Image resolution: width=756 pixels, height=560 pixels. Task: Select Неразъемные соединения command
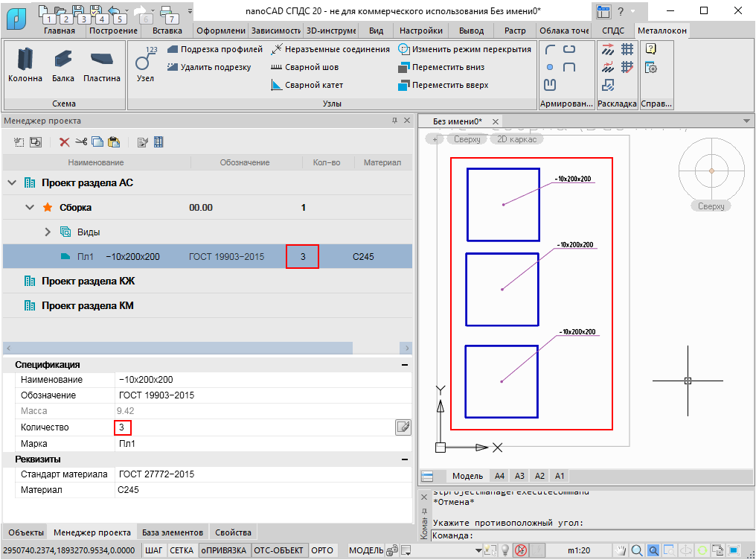(x=330, y=49)
